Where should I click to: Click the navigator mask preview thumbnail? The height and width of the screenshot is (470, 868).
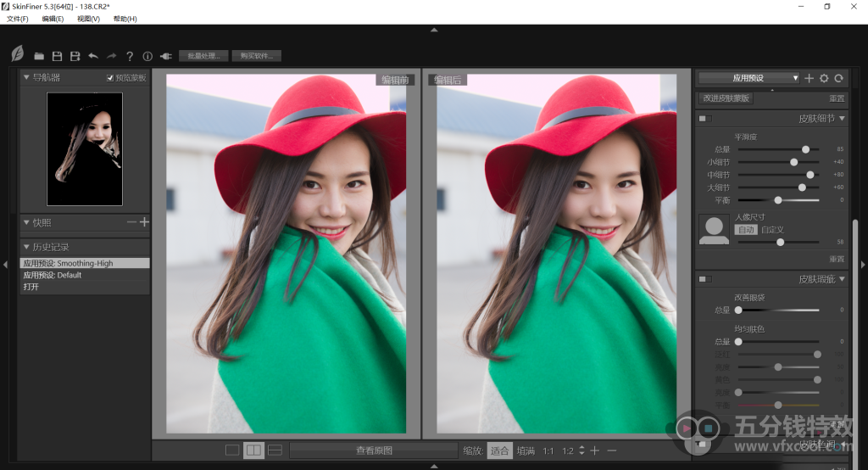point(85,149)
